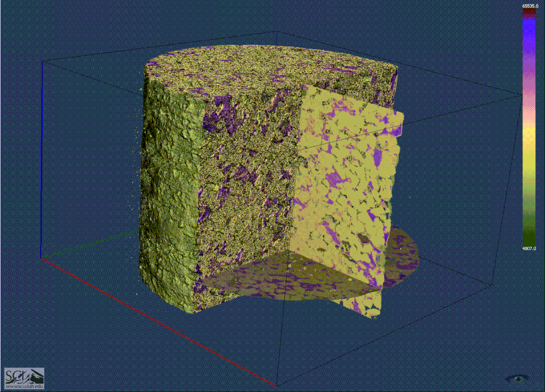This screenshot has width=545, height=392.
Task: Open the www.sci.utah.edu link under the logo
Action: click(x=24, y=385)
